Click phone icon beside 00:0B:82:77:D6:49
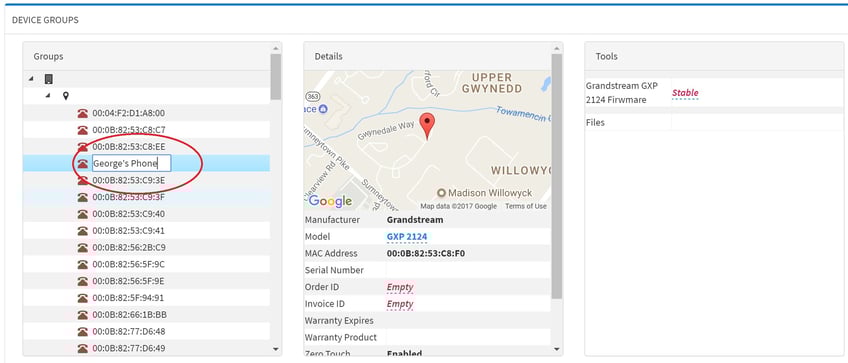This screenshot has width=848, height=363. point(82,348)
